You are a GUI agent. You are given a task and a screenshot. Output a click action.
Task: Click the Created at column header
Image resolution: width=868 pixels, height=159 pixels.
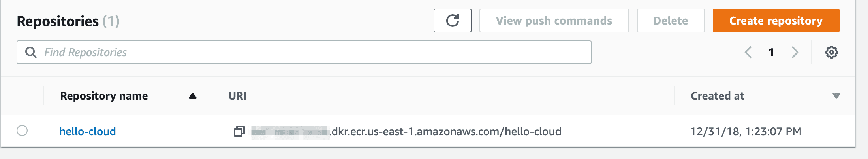[x=718, y=96]
